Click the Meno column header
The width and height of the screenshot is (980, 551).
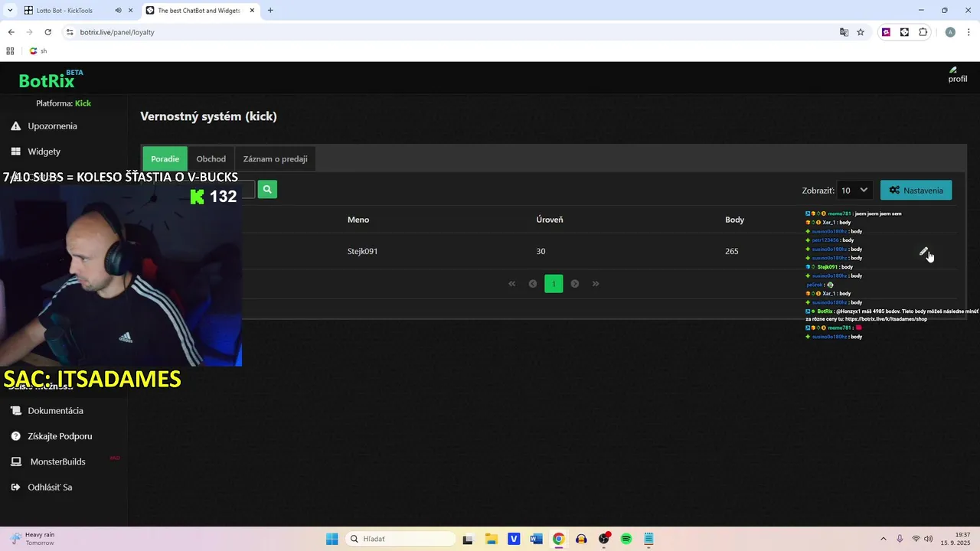[x=358, y=220]
